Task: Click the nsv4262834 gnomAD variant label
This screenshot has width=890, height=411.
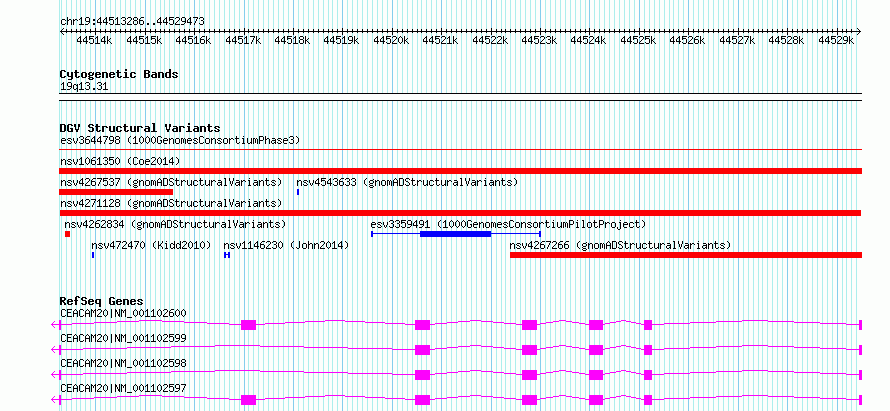Action: pyautogui.click(x=175, y=224)
